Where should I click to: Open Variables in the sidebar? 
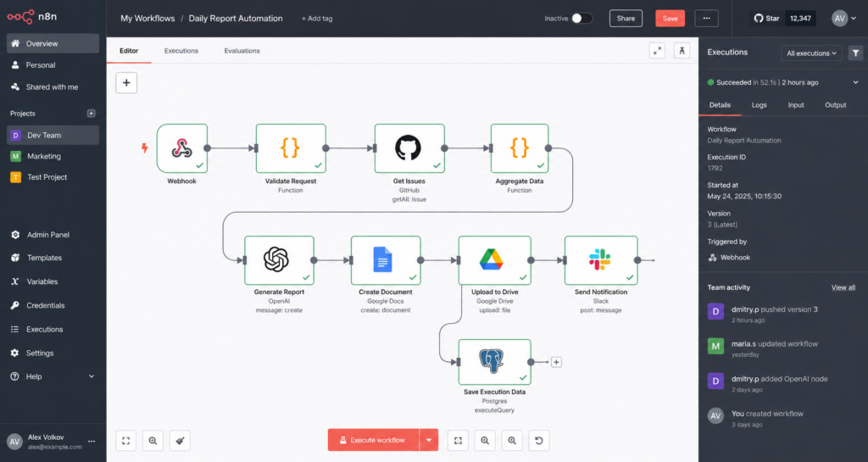click(53, 281)
